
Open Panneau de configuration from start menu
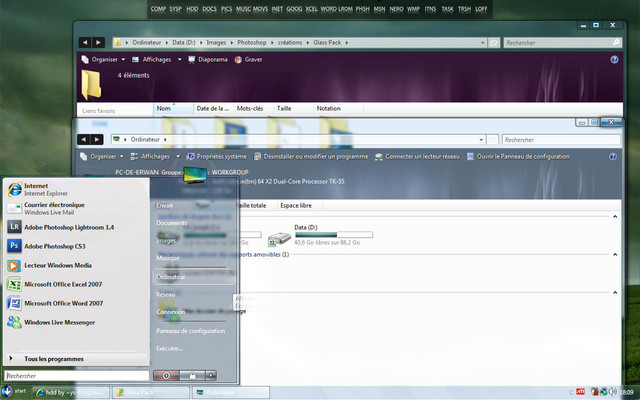[x=191, y=331]
